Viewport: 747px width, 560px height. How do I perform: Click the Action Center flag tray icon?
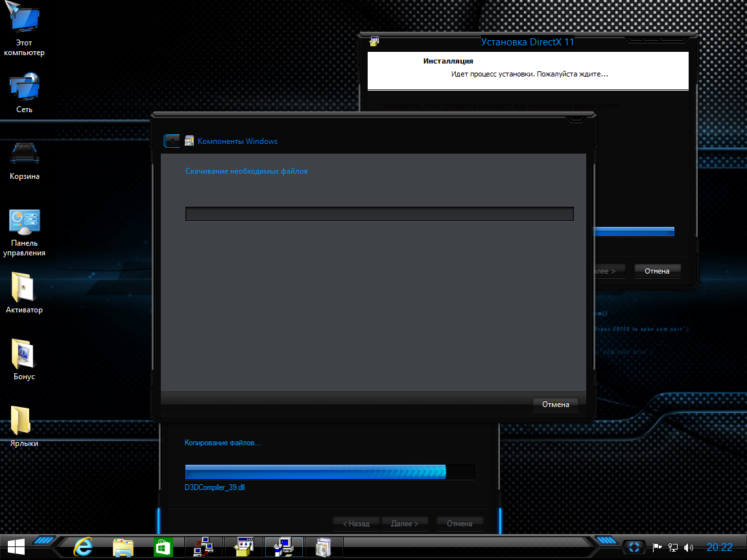(657, 548)
